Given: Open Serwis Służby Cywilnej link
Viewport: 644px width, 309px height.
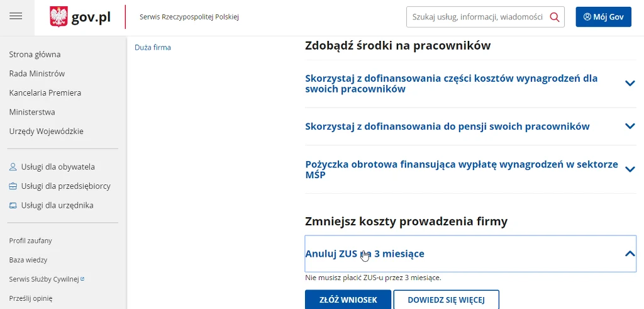Looking at the screenshot, I should [44, 279].
